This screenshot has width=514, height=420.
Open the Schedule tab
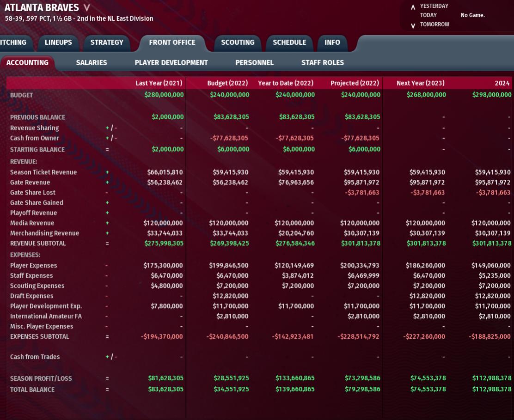pyautogui.click(x=289, y=42)
